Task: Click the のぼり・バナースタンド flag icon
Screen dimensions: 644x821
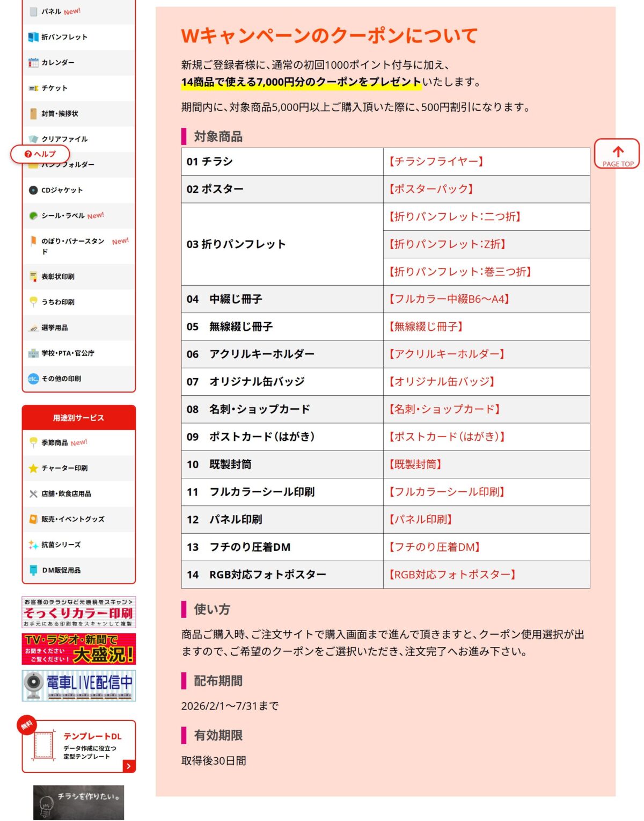Action: (x=33, y=241)
